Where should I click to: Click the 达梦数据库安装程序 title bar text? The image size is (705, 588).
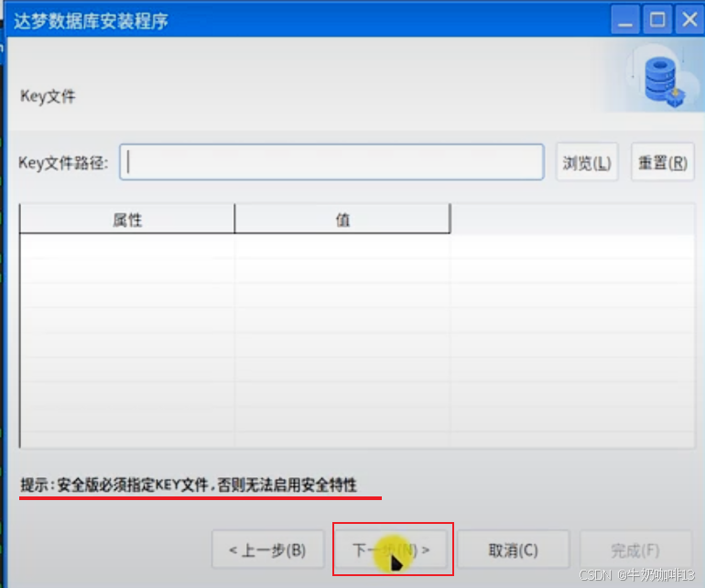coord(91,21)
